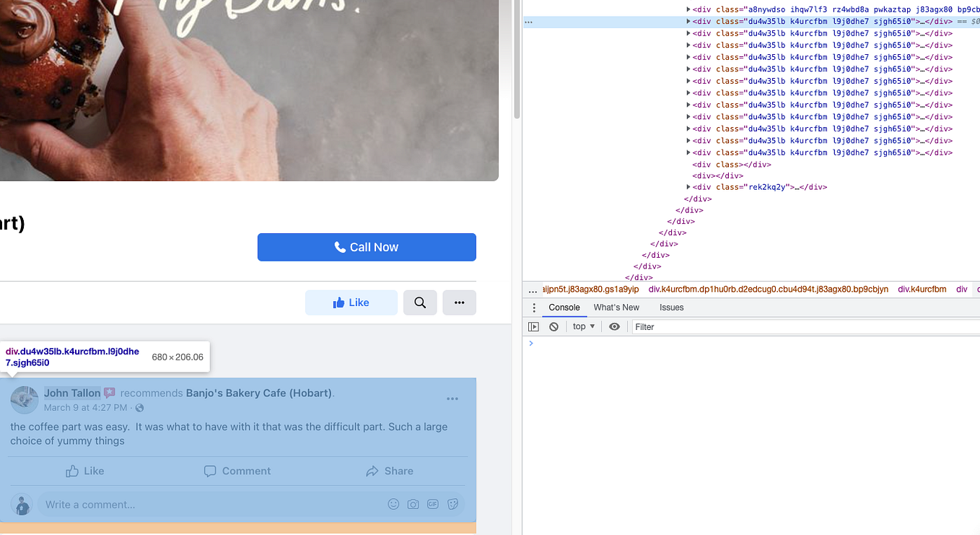Open the 'top' JavaScript context dropdown
This screenshot has width=980, height=535.
(x=583, y=326)
